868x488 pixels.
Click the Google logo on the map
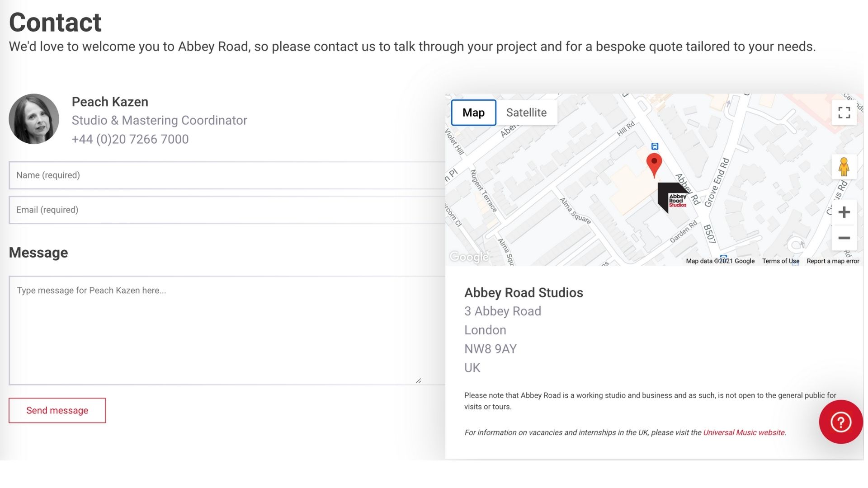[x=469, y=257]
